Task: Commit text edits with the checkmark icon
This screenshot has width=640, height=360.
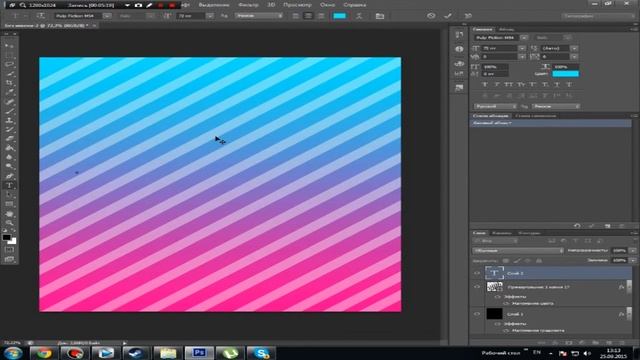Action: [448, 16]
